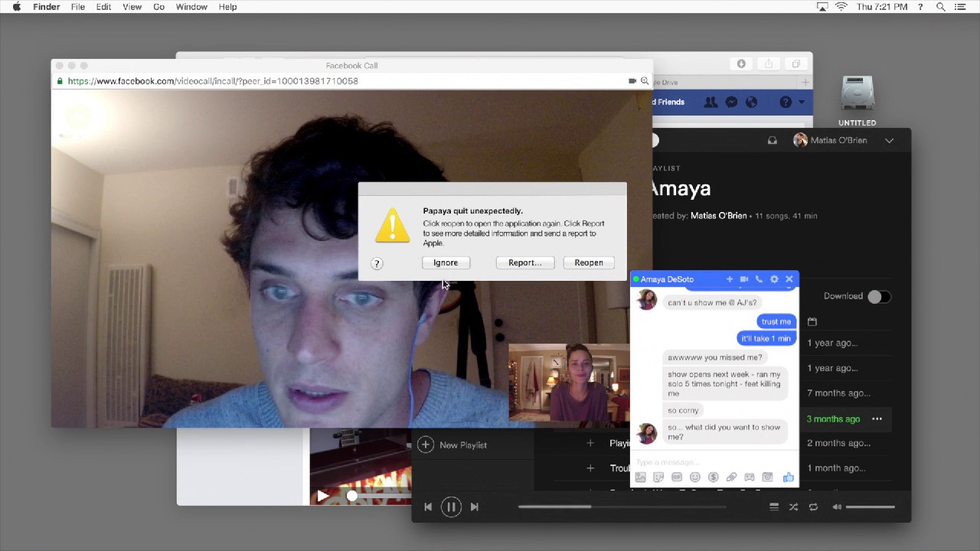Add people to Amaya DeSoto chat with plus icon
Image resolution: width=980 pixels, height=551 pixels.
click(730, 279)
